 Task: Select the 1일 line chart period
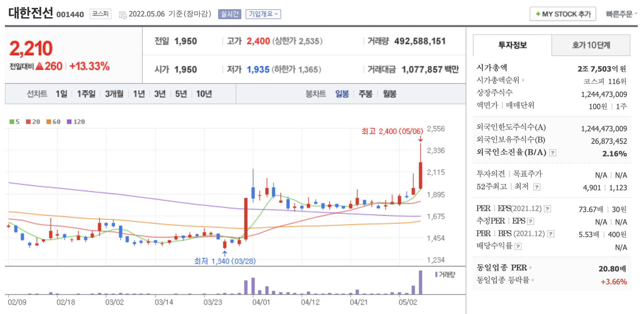click(61, 94)
